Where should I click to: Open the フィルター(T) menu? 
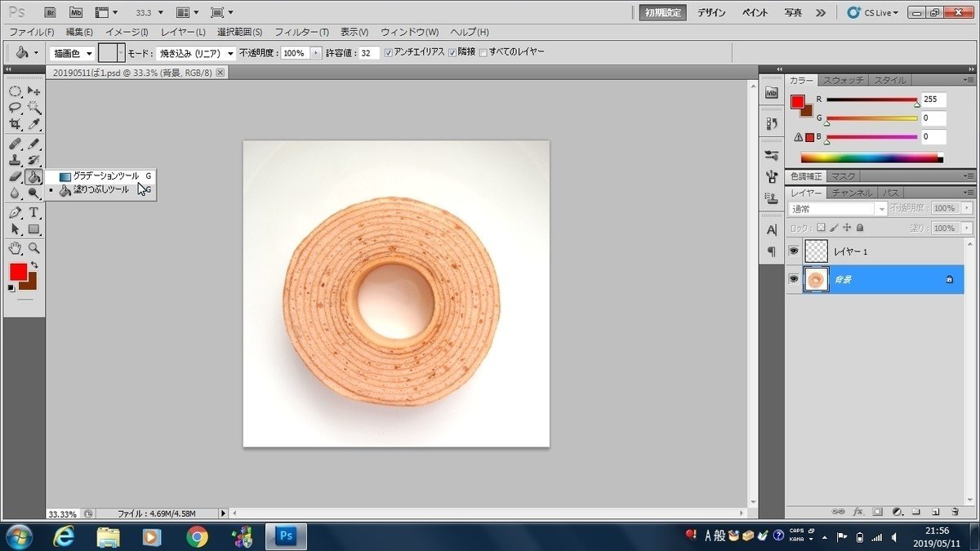point(301,32)
